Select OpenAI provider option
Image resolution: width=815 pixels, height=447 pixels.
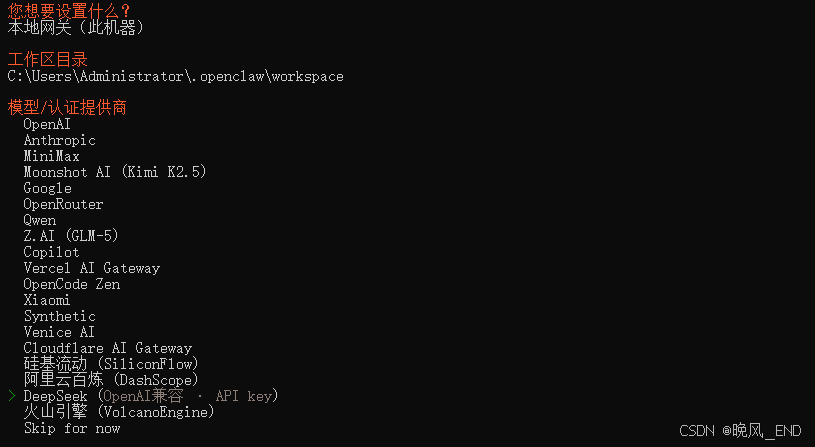click(47, 124)
